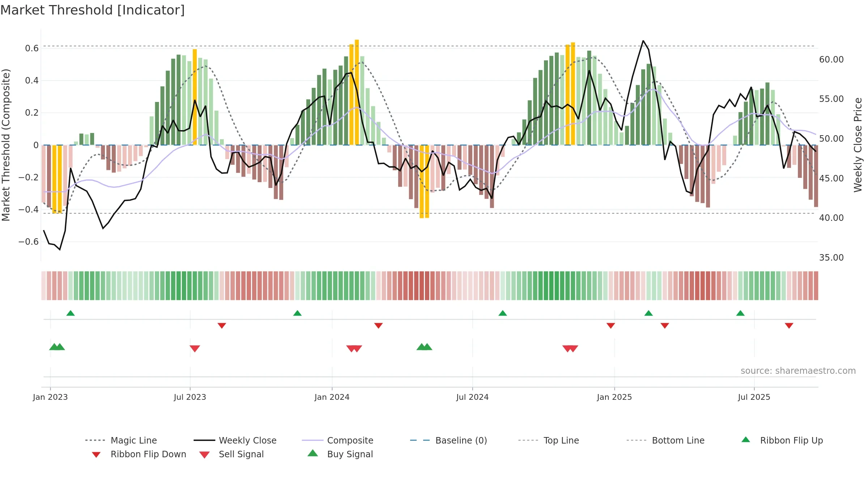868x488 pixels.
Task: Click the green Buy Signal legend triangle
Action: (x=313, y=453)
